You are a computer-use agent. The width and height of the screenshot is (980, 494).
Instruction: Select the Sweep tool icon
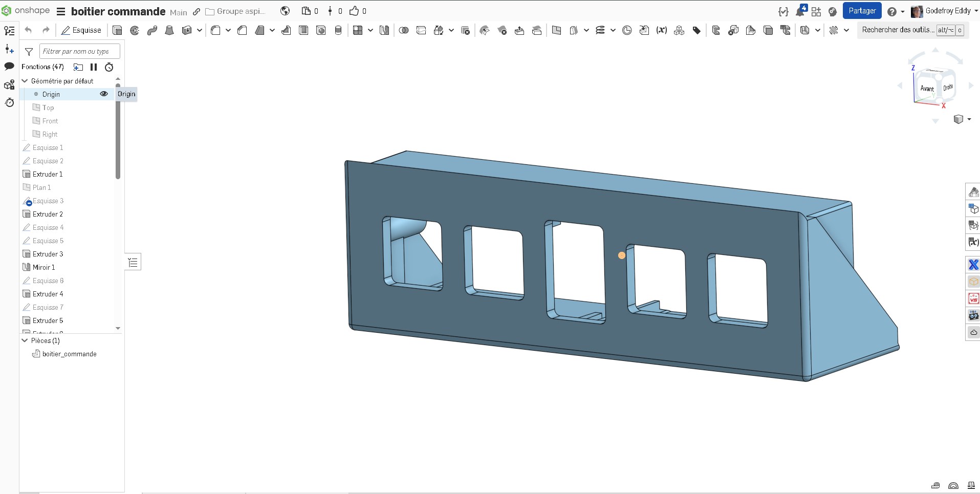click(x=152, y=30)
